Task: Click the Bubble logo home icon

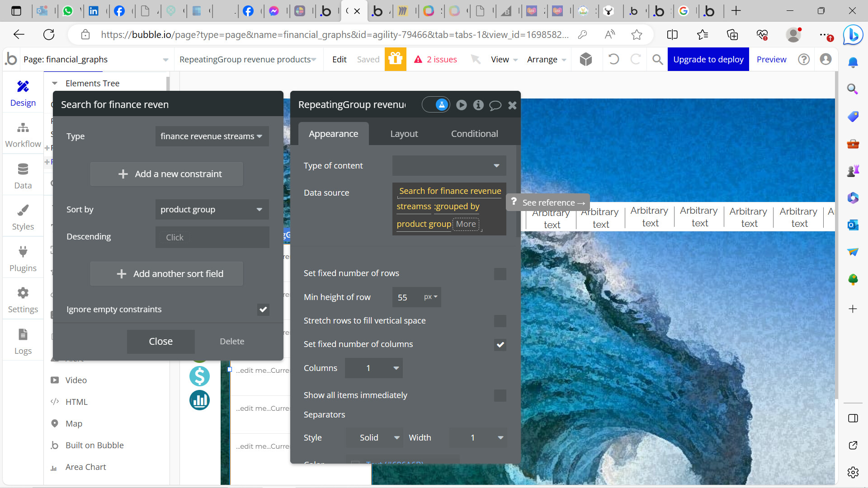Action: [11, 59]
